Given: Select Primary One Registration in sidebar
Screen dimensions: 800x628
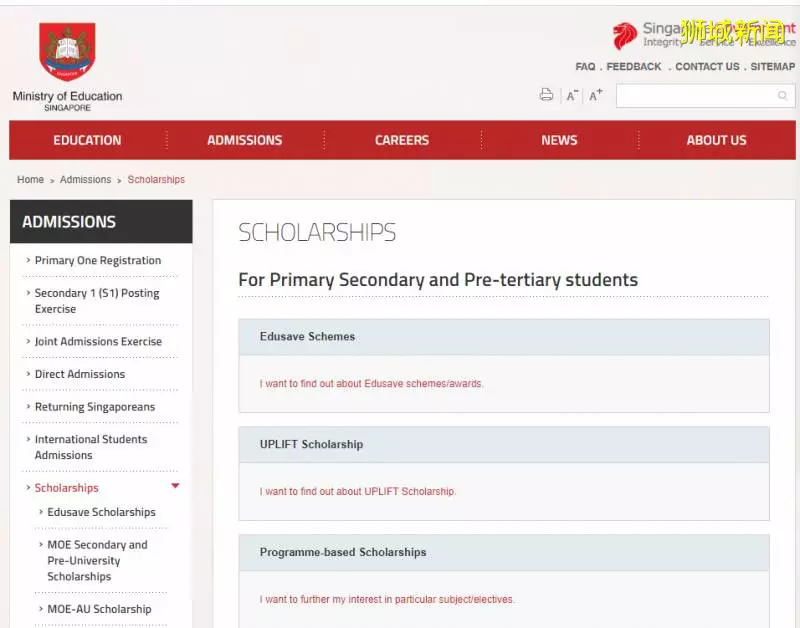Looking at the screenshot, I should [98, 260].
